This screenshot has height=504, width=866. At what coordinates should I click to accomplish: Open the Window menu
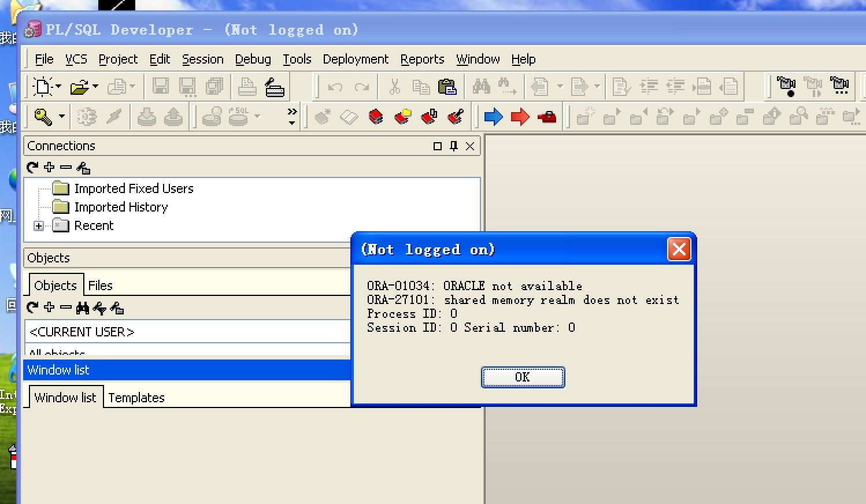(x=478, y=59)
